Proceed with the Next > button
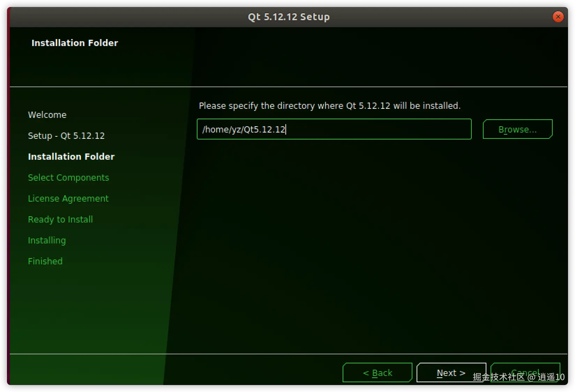Screen dimensions: 575x392 [x=451, y=372]
